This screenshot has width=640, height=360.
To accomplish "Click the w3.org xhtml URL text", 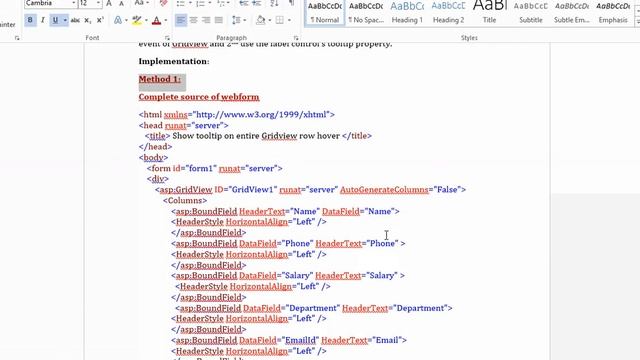I will pyautogui.click(x=261, y=115).
